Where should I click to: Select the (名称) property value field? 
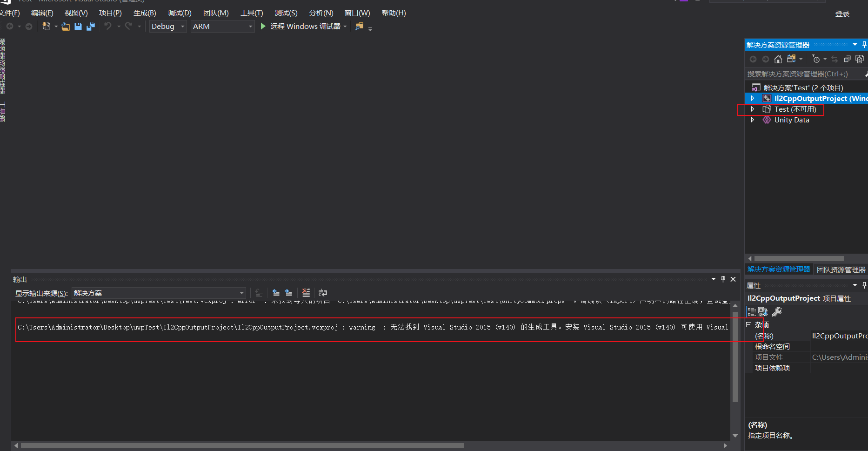(839, 336)
